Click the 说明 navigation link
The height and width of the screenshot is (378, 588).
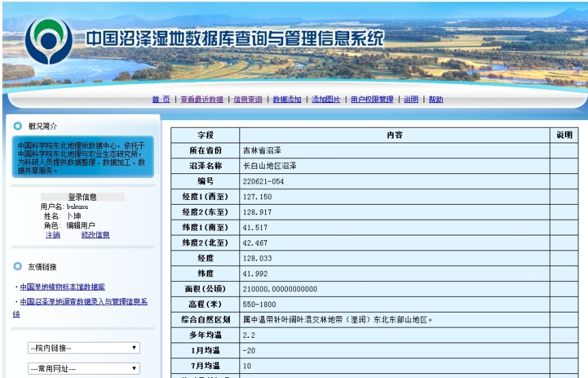pos(411,100)
